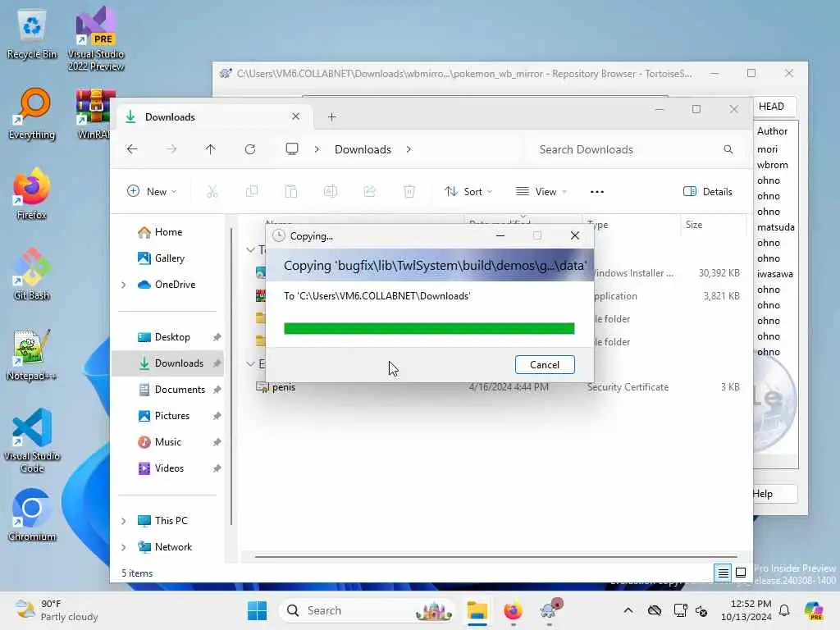This screenshot has height=630, width=840.
Task: Open the Firefox desktop shortcut
Action: [x=32, y=194]
